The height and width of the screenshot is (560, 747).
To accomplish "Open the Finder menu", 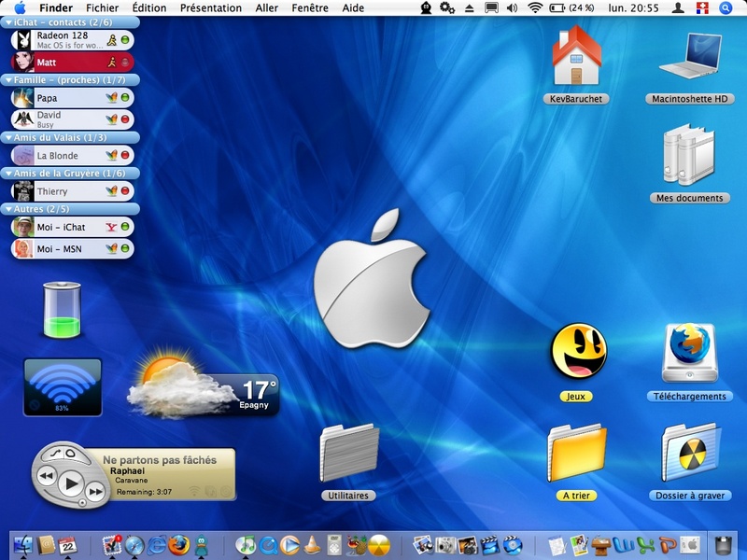I will click(x=56, y=7).
